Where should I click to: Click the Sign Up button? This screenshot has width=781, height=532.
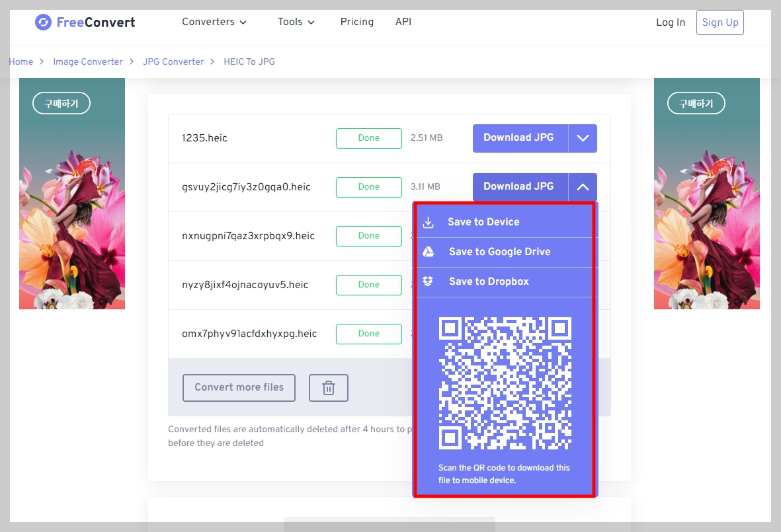click(x=720, y=22)
